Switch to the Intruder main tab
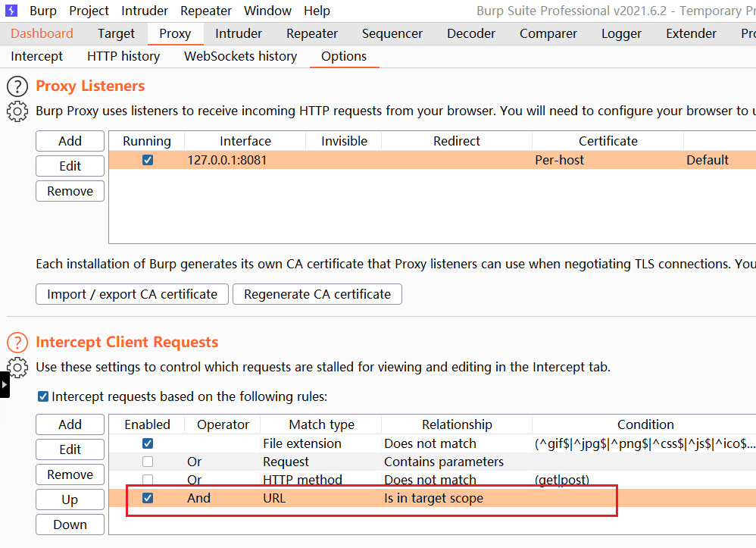Viewport: 756px width, 548px height. tap(239, 33)
